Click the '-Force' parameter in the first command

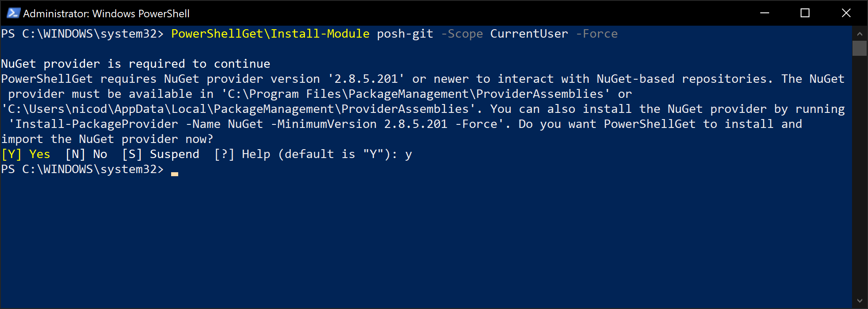597,34
